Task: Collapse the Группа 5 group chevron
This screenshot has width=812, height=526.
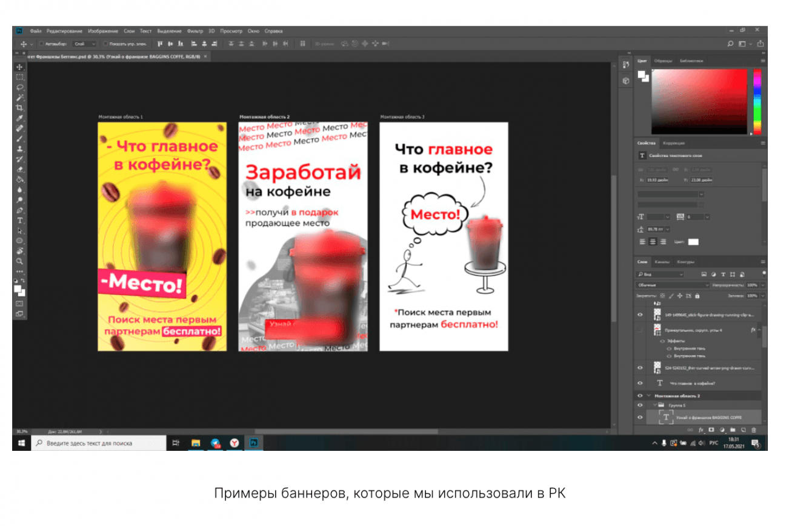Action: coord(655,405)
